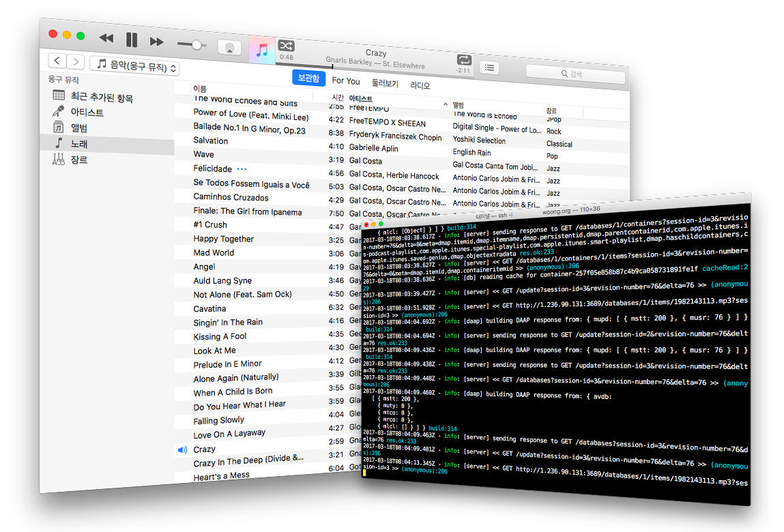Select the song Happy Together
Image resolution: width=784 pixels, height=532 pixels.
224,239
